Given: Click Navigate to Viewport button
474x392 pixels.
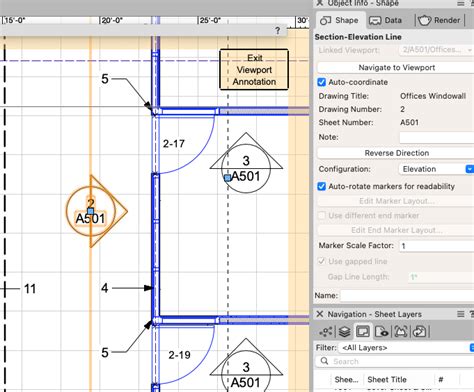Looking at the screenshot, I should (396, 68).
